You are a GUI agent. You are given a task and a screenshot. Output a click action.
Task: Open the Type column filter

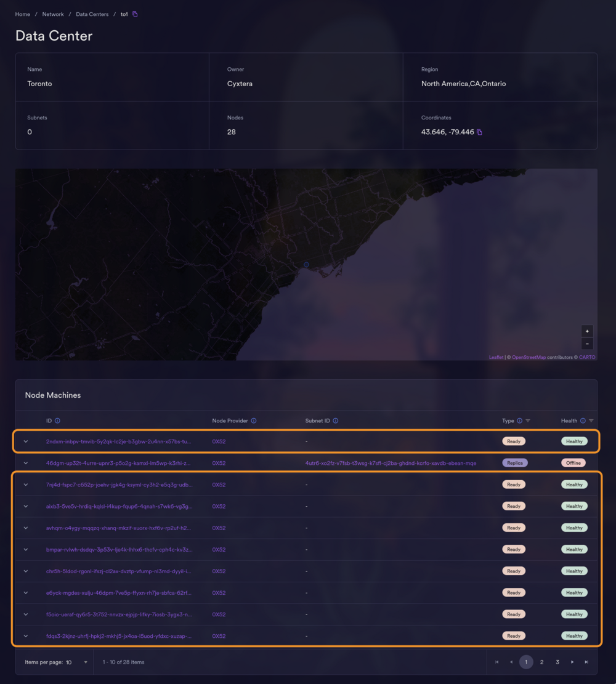[528, 420]
